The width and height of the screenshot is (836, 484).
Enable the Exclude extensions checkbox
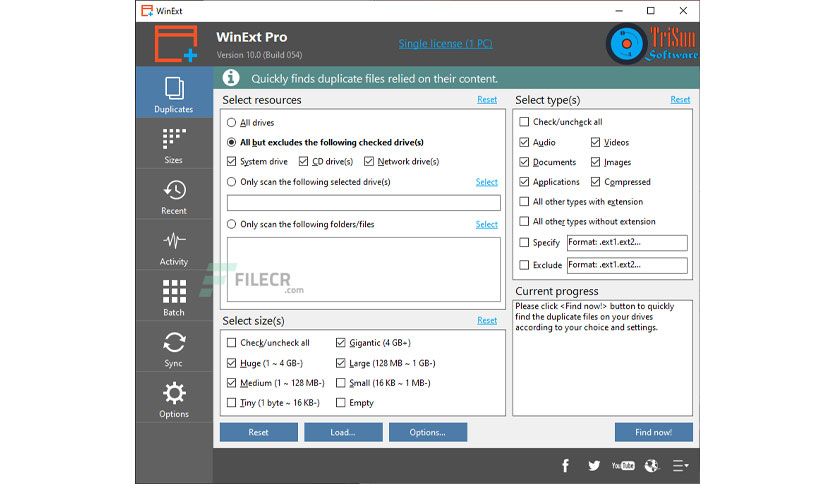[x=524, y=265]
